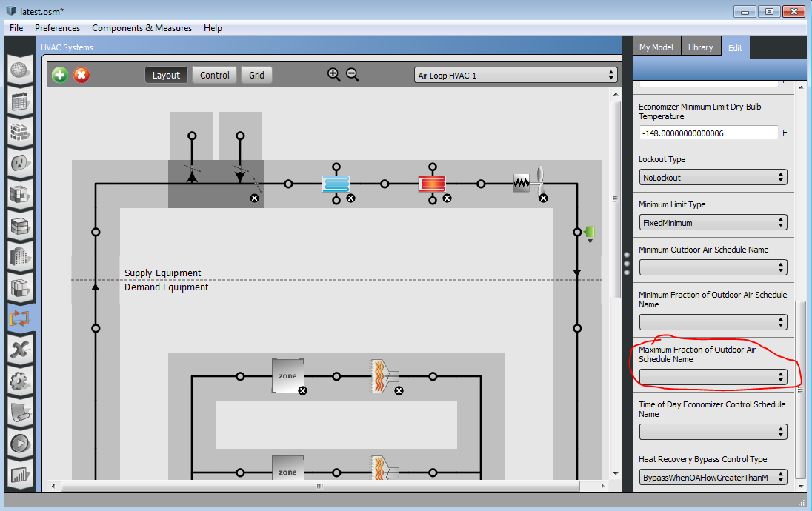Select the red heating coil component icon

432,184
